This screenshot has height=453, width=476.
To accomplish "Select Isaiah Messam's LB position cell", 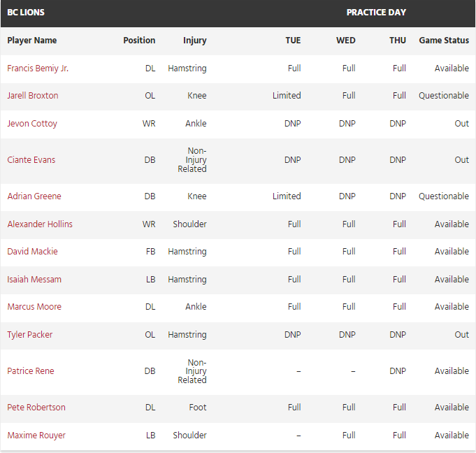I will tap(150, 280).
